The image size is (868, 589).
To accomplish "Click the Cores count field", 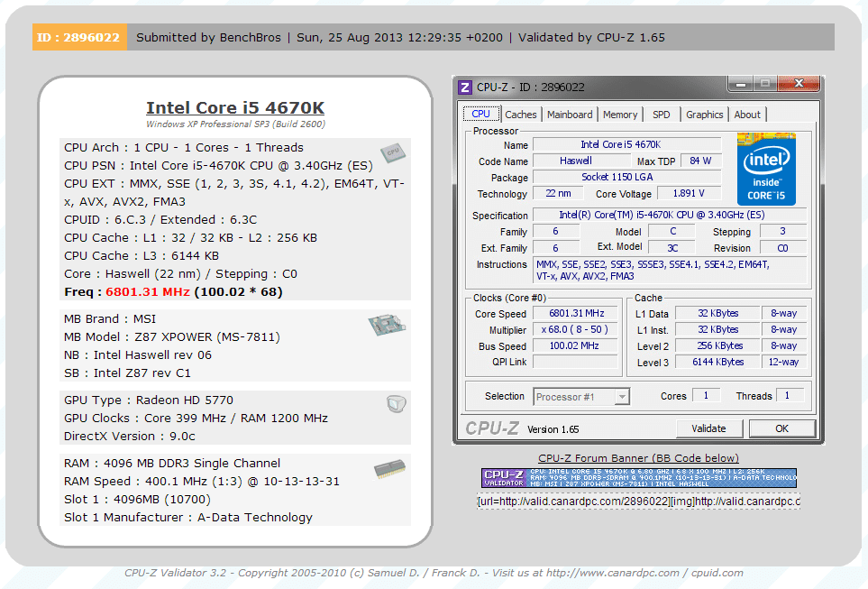I will click(706, 396).
